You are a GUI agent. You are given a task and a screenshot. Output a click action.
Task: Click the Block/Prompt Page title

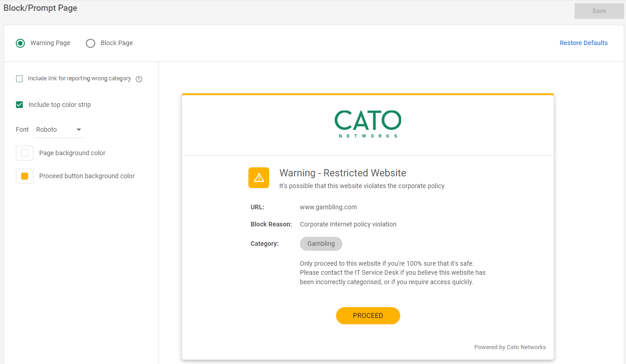40,8
